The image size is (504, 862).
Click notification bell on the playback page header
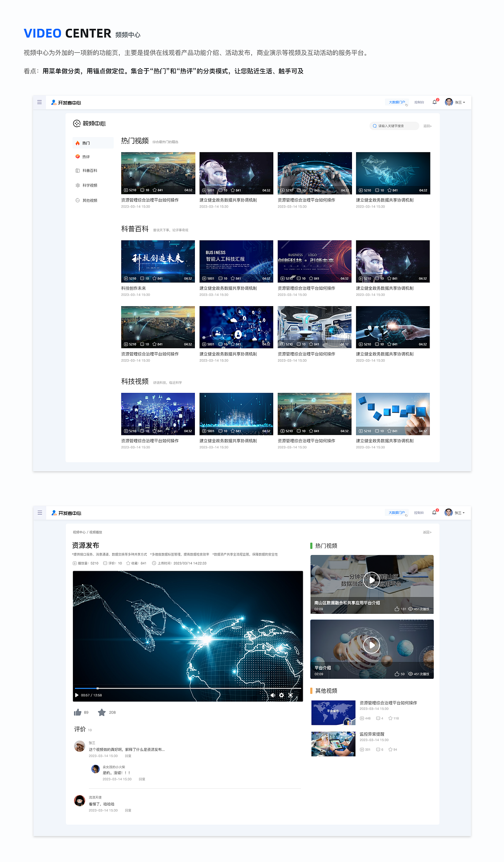[x=434, y=513]
